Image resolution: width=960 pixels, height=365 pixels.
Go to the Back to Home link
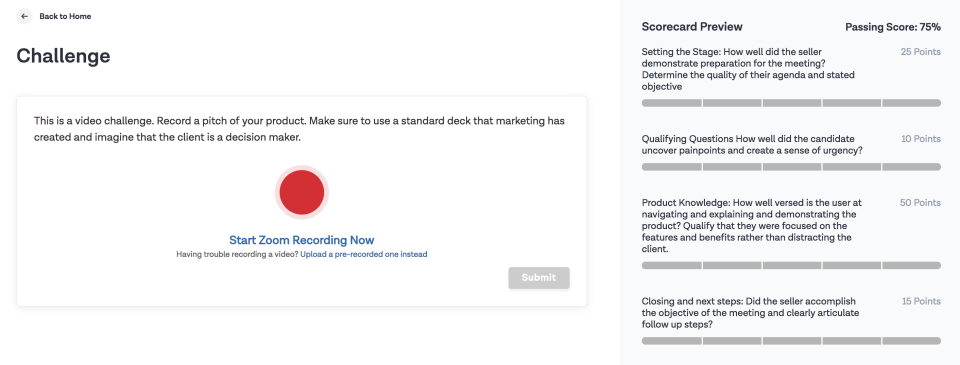click(65, 17)
